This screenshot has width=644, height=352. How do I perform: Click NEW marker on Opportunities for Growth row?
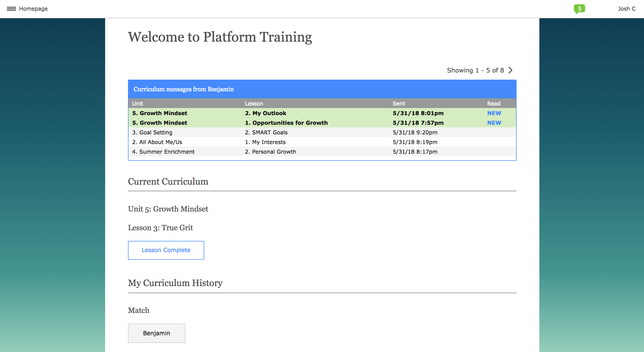[x=494, y=123]
